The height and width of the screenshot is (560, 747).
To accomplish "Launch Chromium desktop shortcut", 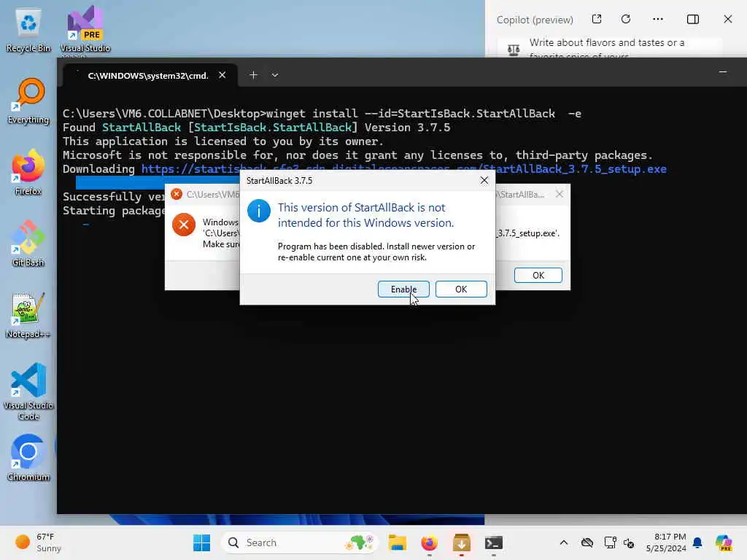I will pos(28,458).
